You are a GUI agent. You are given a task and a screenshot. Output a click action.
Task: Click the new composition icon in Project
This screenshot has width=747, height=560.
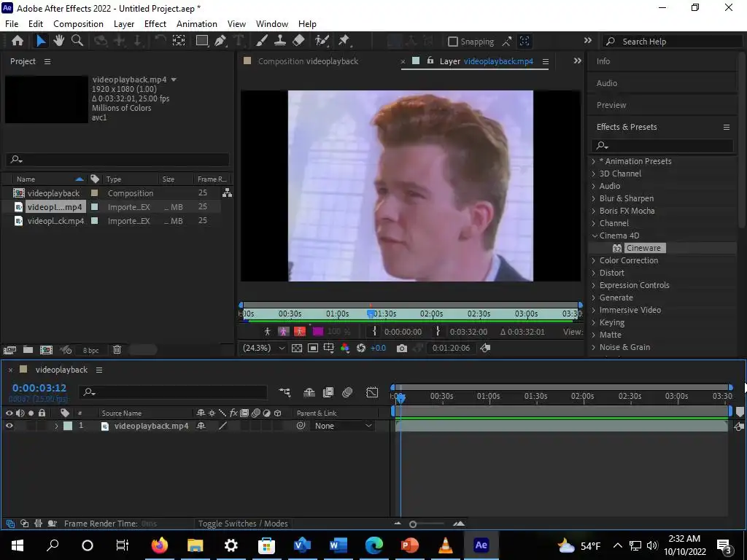click(46, 350)
